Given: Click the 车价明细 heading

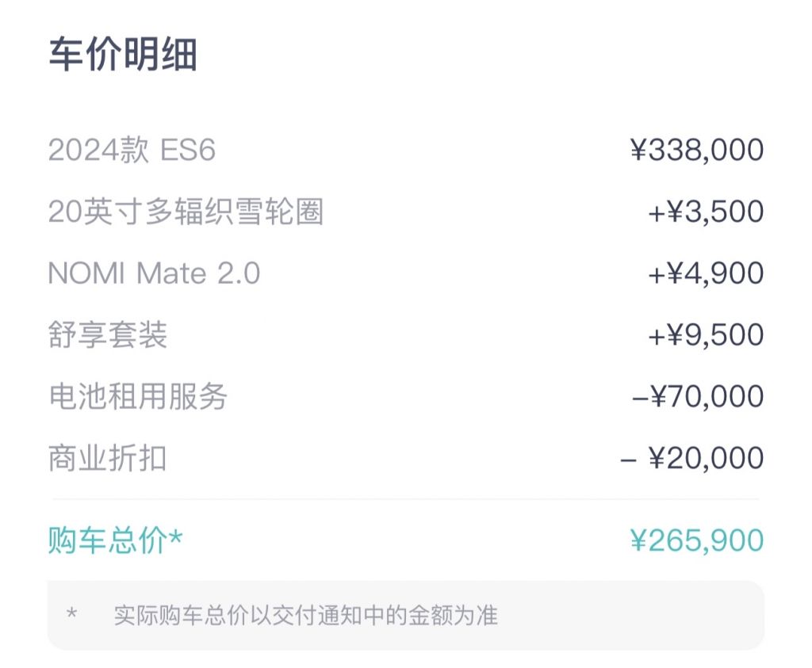Looking at the screenshot, I should [123, 55].
